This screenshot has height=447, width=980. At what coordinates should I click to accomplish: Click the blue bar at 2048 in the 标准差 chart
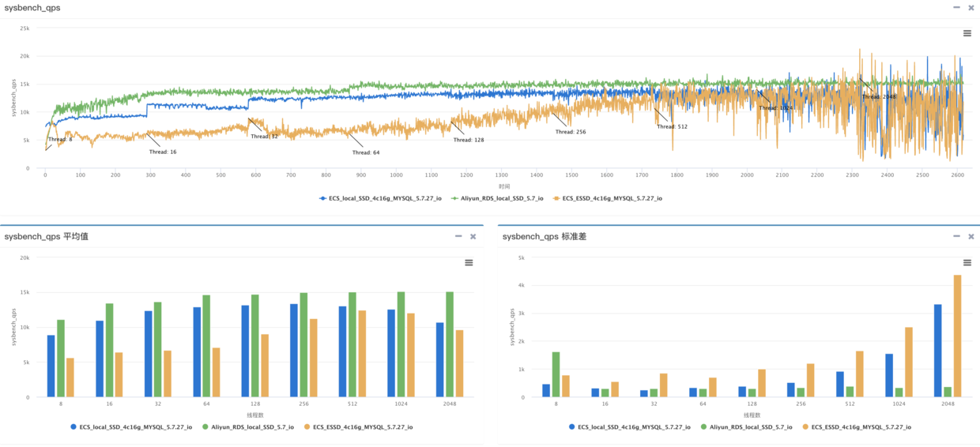click(x=937, y=351)
